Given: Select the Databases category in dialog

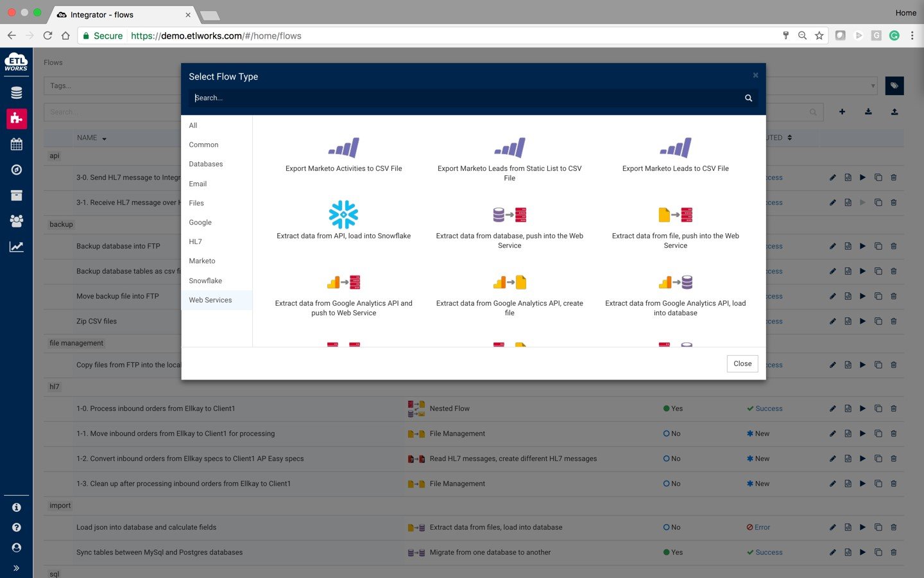Looking at the screenshot, I should [x=206, y=164].
